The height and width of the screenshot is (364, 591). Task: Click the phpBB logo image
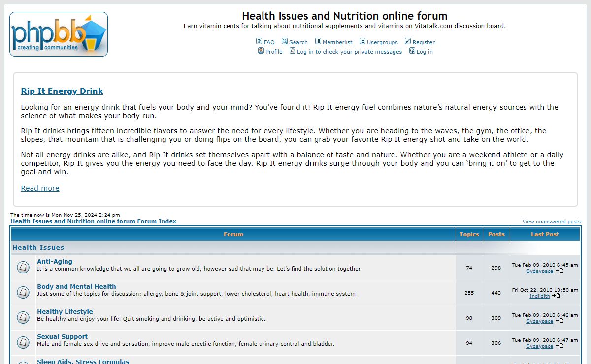pyautogui.click(x=59, y=34)
